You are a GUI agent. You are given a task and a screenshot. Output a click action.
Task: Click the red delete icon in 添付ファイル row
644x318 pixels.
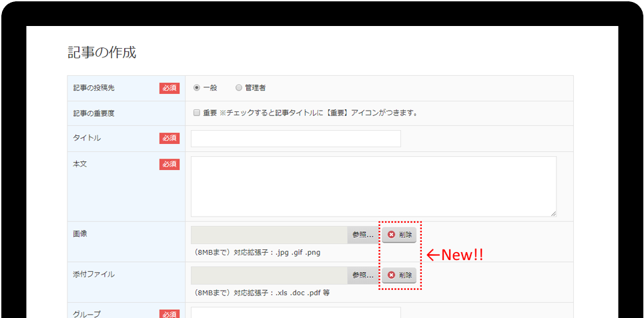(392, 275)
